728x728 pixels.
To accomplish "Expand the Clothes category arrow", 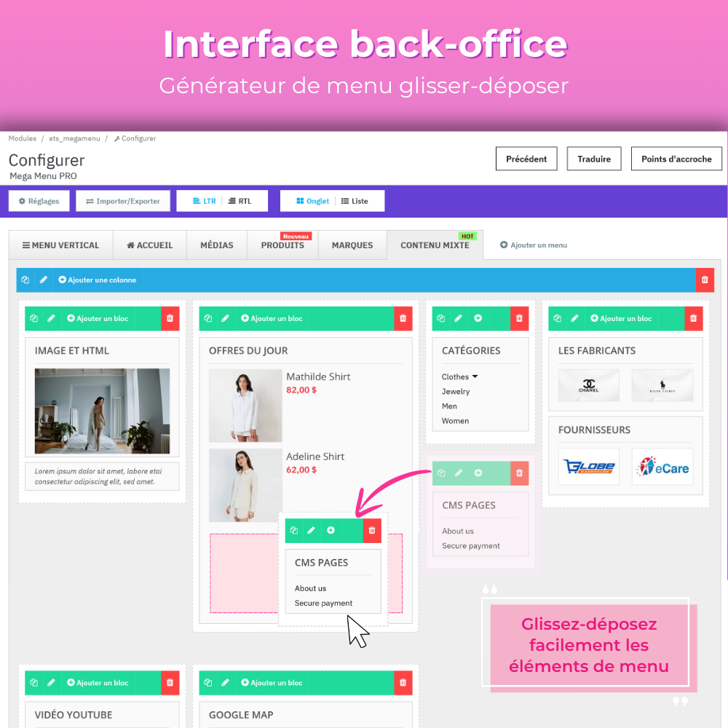I will [475, 376].
